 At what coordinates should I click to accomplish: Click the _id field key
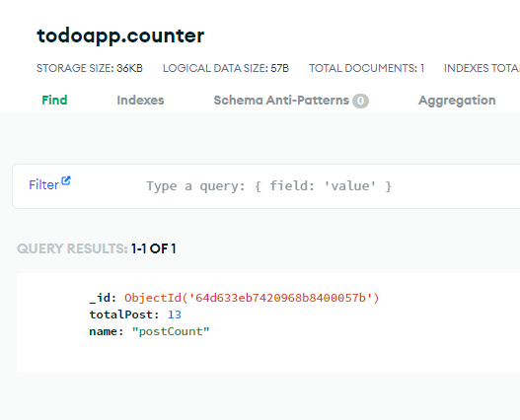100,298
